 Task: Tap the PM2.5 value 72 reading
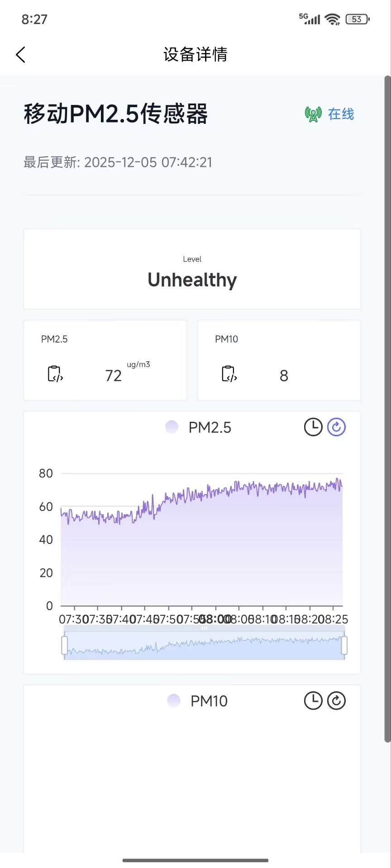click(113, 376)
